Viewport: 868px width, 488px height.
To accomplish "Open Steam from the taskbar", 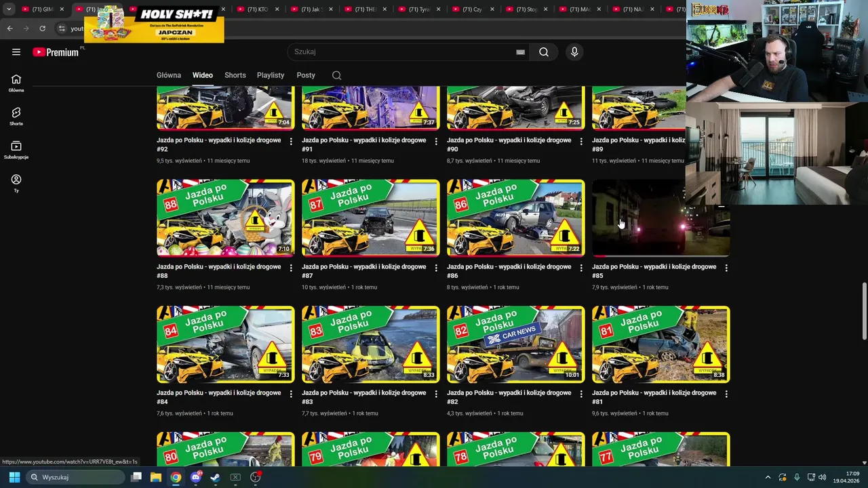I will coord(215,477).
